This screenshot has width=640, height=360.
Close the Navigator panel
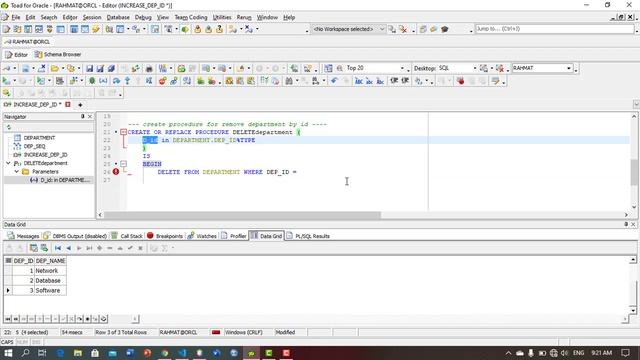pos(90,116)
